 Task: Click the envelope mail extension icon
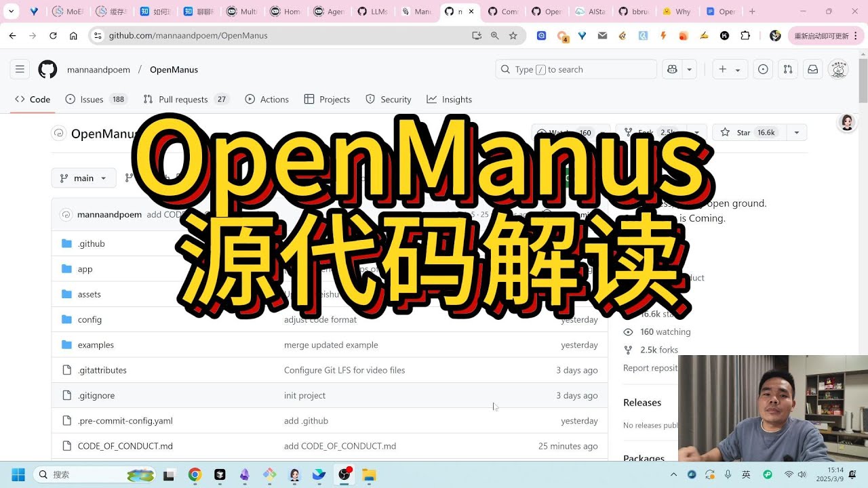(602, 35)
